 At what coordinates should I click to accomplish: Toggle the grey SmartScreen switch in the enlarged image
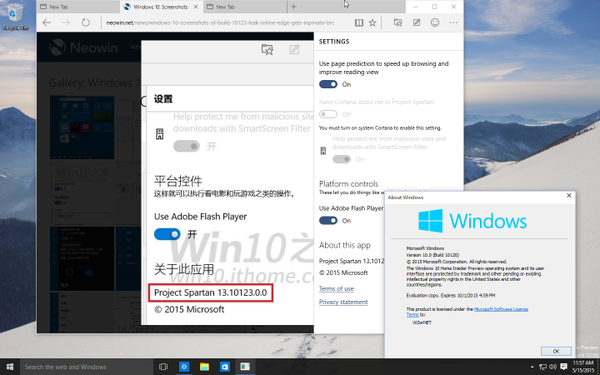[186, 146]
